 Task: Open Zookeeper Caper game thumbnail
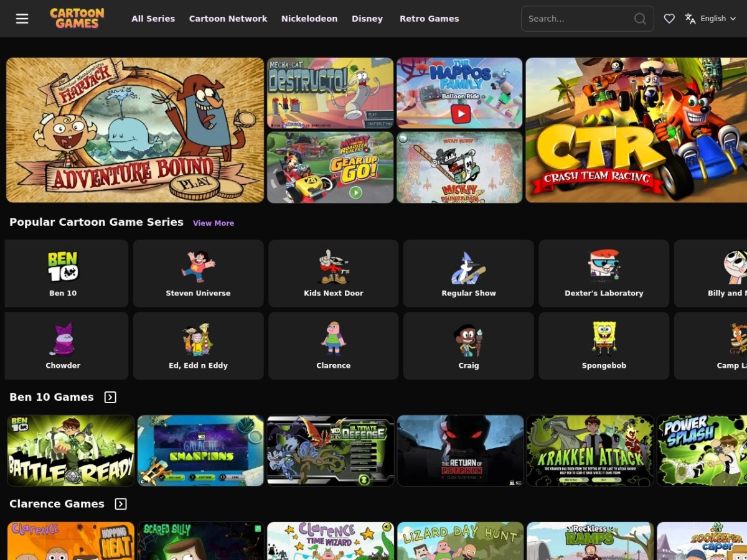702,541
